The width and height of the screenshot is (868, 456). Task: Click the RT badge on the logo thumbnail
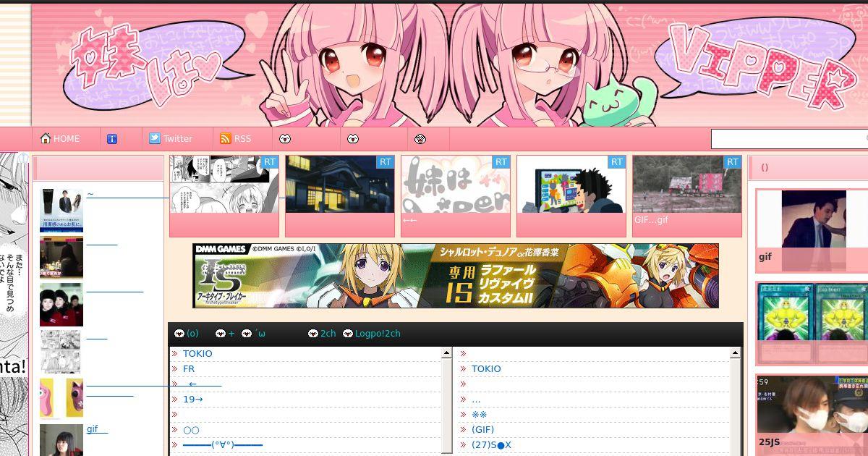pos(501,162)
